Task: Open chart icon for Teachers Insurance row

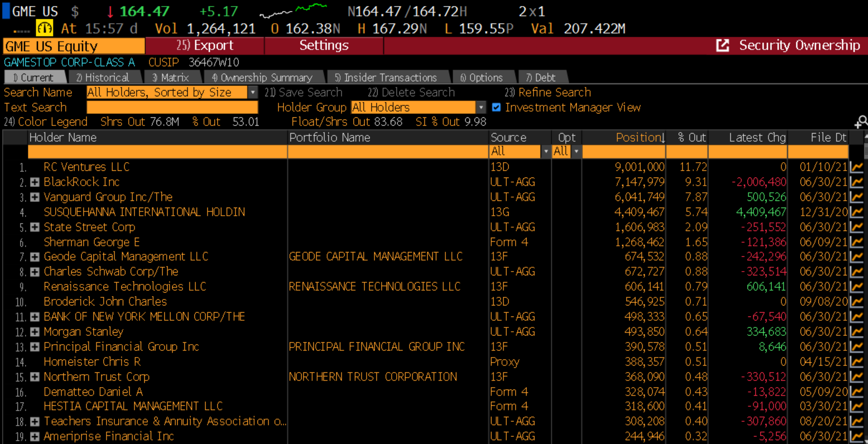Action: (x=856, y=421)
